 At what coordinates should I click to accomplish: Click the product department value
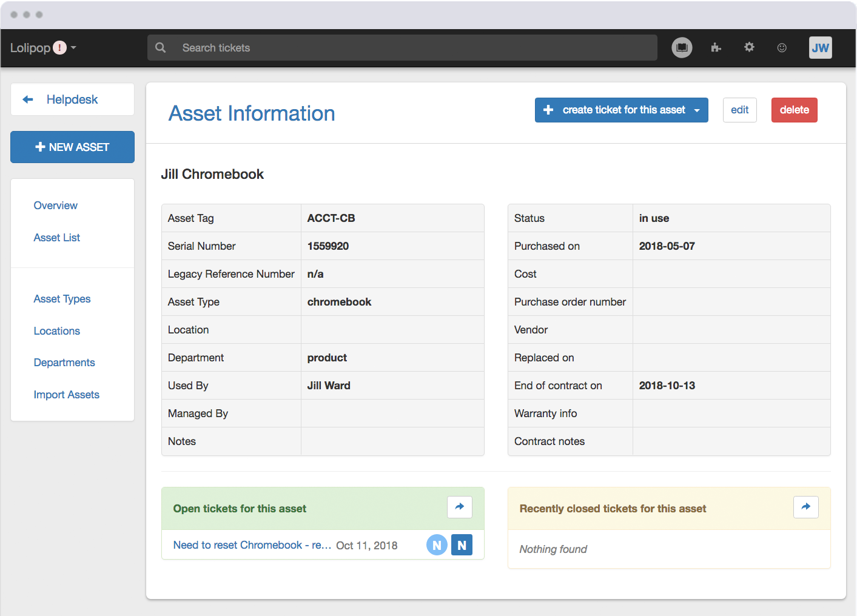(x=327, y=358)
